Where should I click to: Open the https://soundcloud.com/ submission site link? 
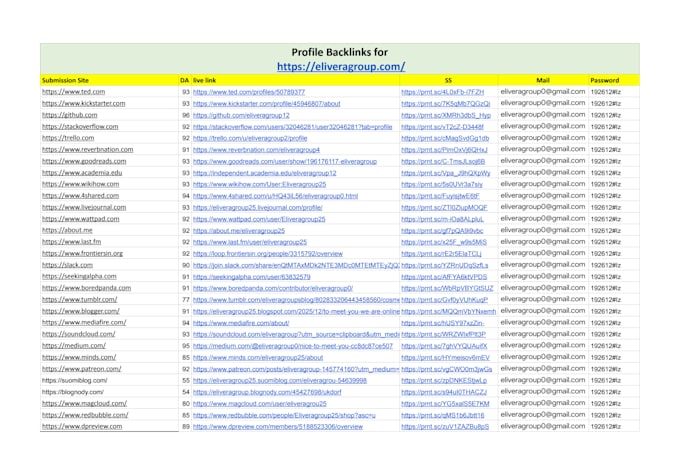point(78,334)
